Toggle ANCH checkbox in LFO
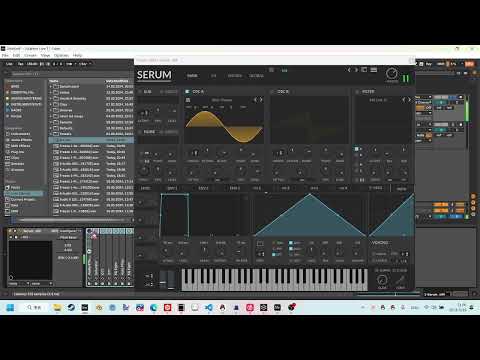The image size is (480, 360). [291, 249]
